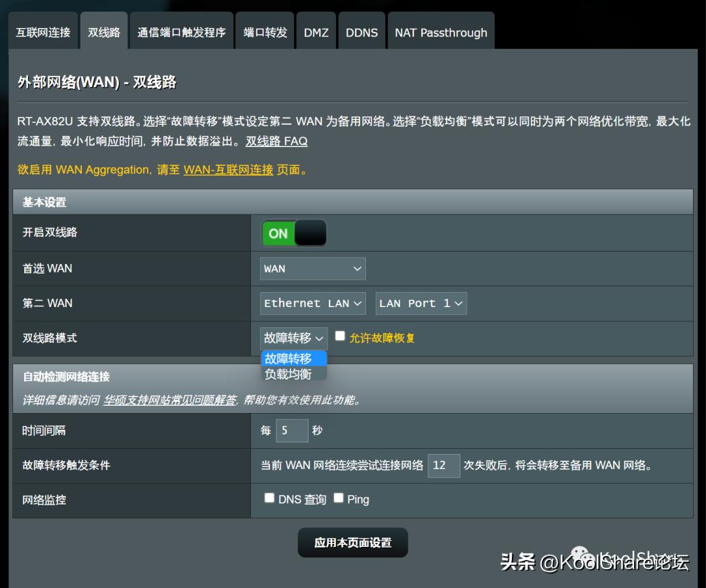Open the Ethernet LAN dropdown for 第二 WAN
The width and height of the screenshot is (706, 588).
point(312,302)
